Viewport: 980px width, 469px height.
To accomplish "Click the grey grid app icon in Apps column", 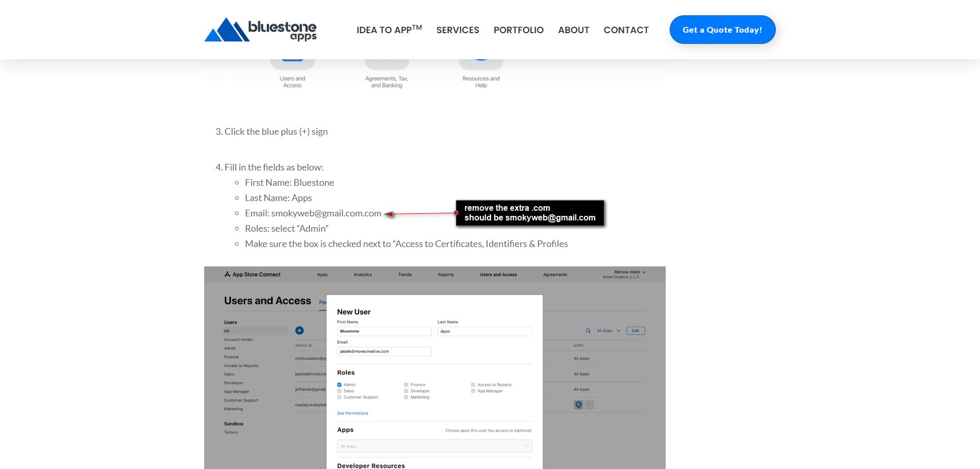I will 589,405.
